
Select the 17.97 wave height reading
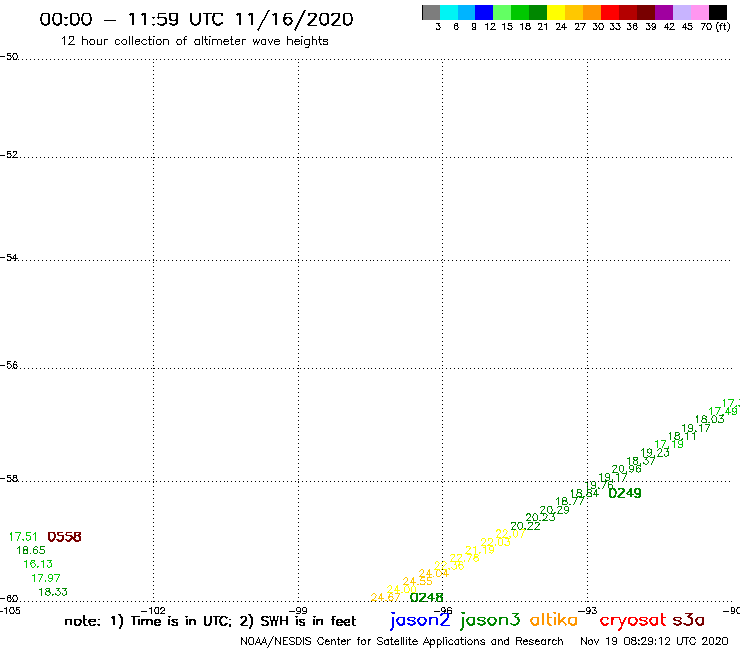click(x=46, y=578)
